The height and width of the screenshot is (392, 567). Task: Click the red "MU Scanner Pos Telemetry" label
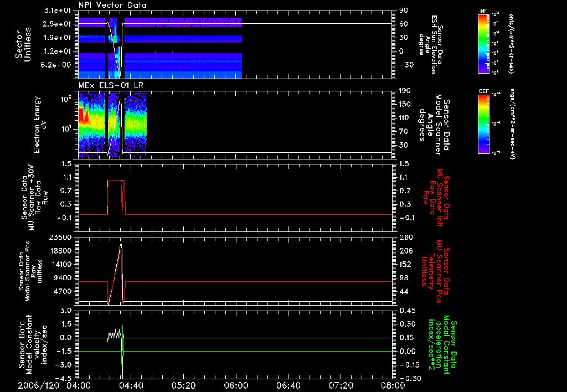(x=435, y=271)
